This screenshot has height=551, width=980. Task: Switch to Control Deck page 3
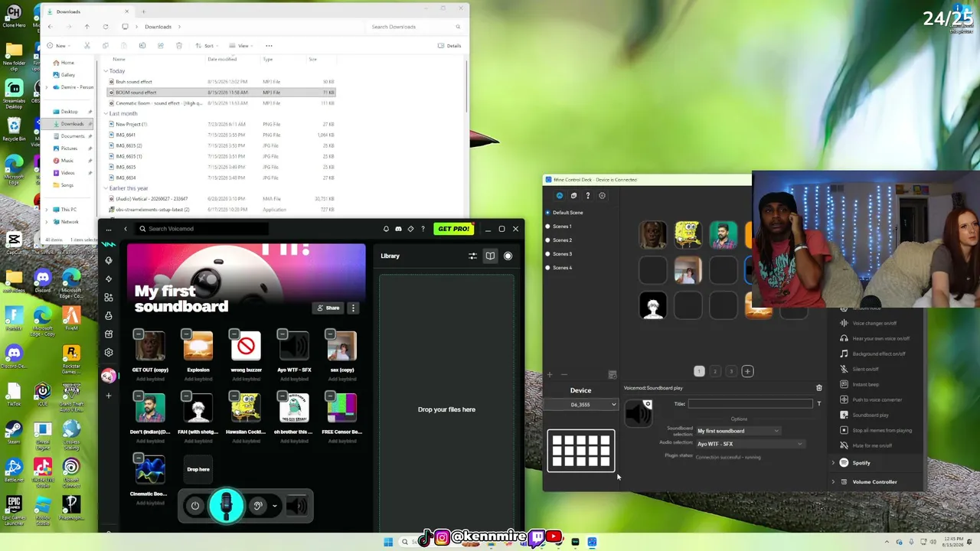coord(731,371)
